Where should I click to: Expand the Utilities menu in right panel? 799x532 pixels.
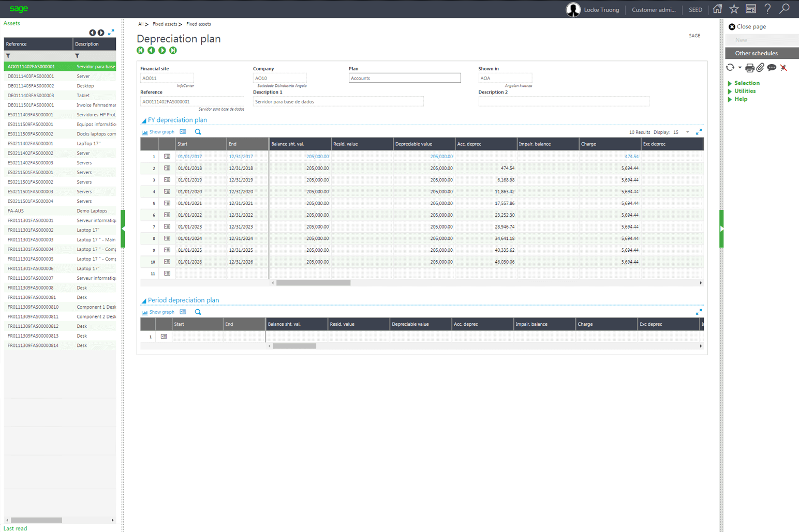click(x=745, y=91)
